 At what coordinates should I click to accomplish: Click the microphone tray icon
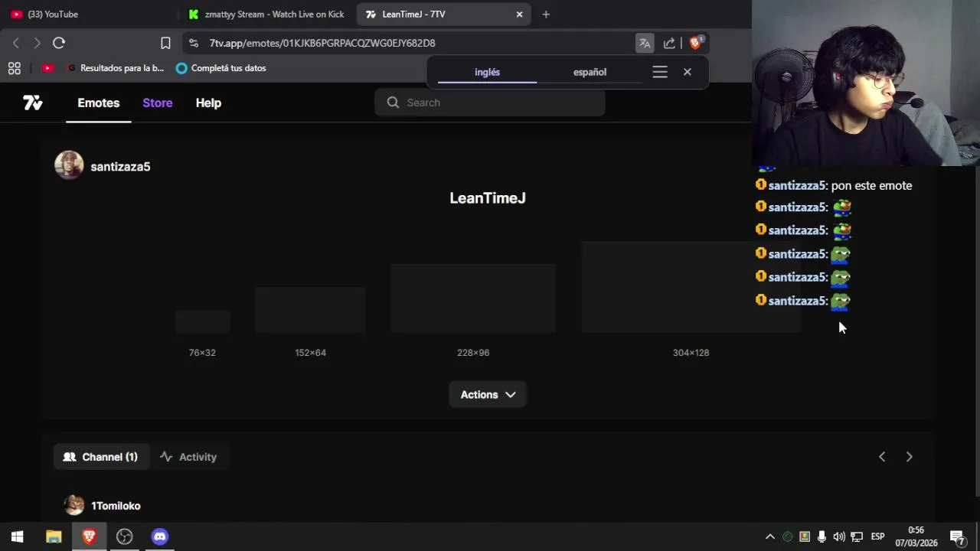[x=822, y=536]
